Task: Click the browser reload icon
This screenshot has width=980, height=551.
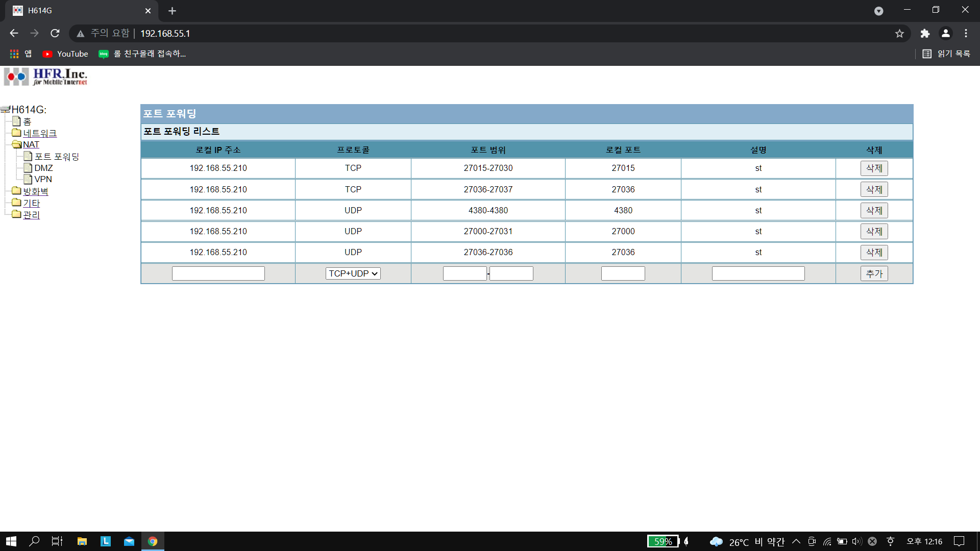Action: click(x=55, y=33)
